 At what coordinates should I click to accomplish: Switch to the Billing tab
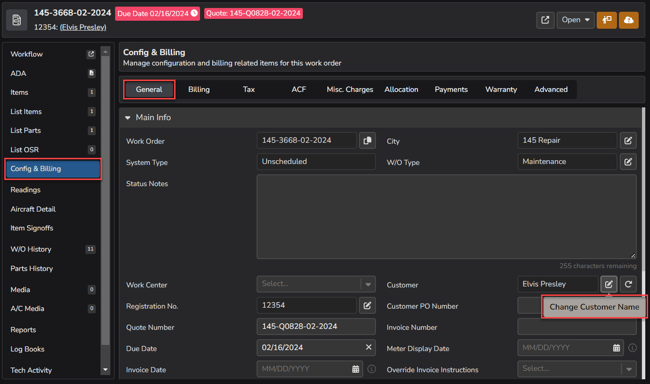coord(199,90)
